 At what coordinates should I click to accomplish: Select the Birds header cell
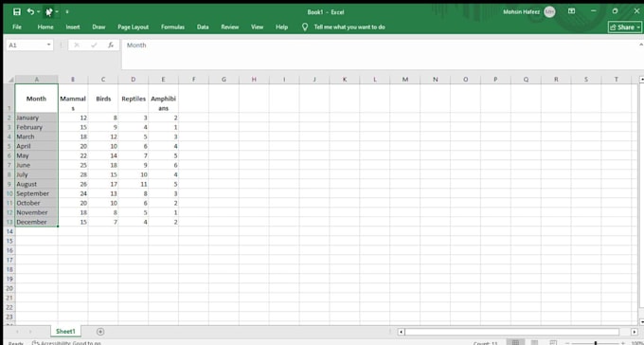tap(103, 99)
